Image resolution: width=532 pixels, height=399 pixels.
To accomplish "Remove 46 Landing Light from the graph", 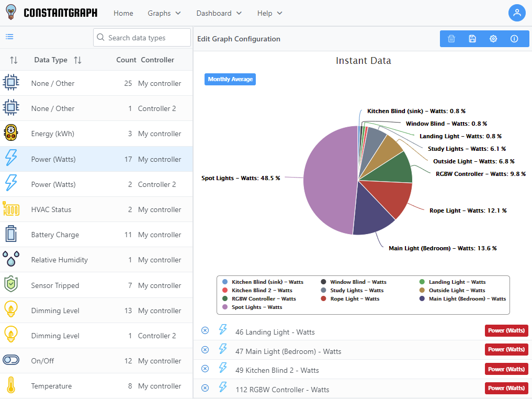I will (x=205, y=330).
